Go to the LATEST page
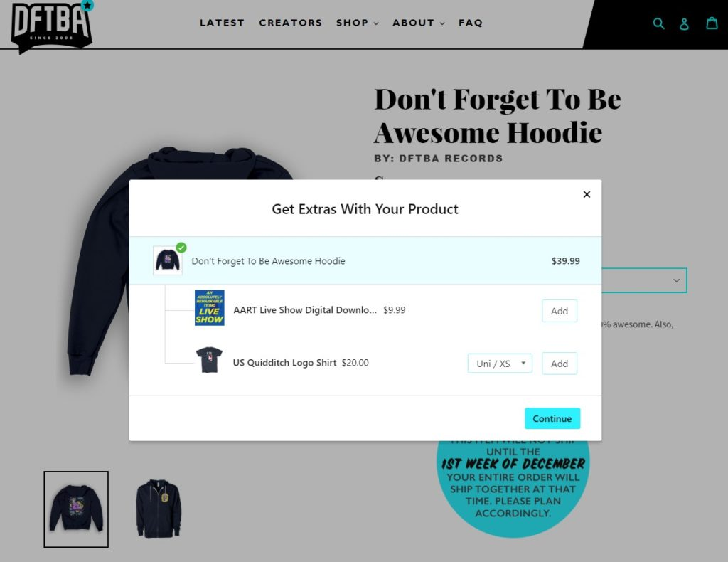This screenshot has height=562, width=728. pyautogui.click(x=222, y=23)
